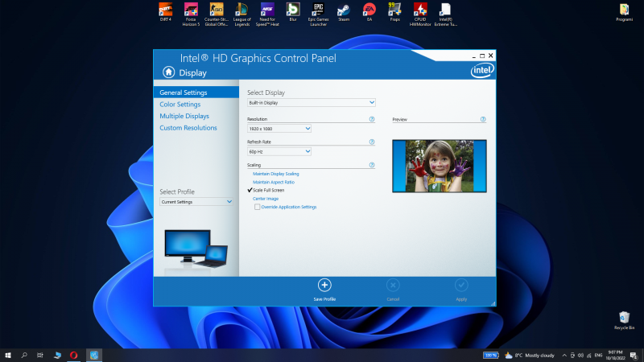Click Intel Graphics taskbar app button
This screenshot has height=362, width=644.
pyautogui.click(x=94, y=355)
